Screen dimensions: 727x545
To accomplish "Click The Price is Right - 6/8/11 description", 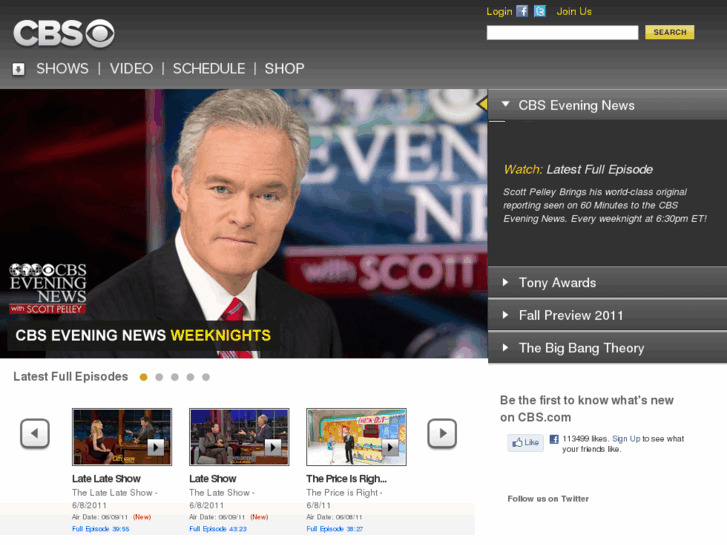I will tap(344, 499).
